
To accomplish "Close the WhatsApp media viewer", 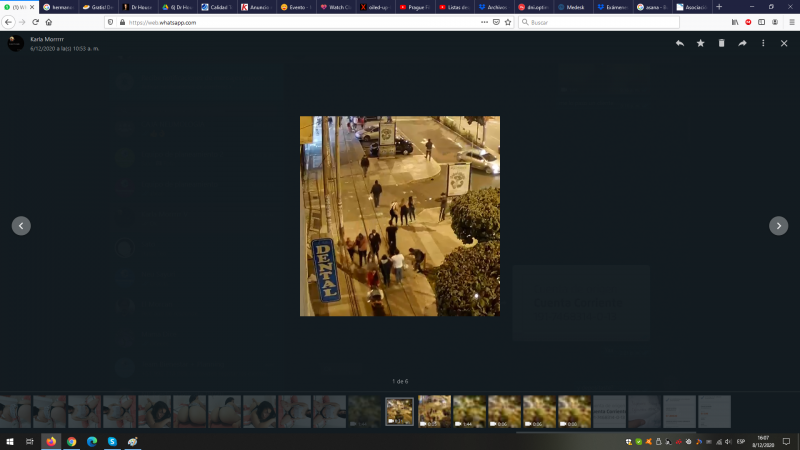I will pyautogui.click(x=784, y=43).
